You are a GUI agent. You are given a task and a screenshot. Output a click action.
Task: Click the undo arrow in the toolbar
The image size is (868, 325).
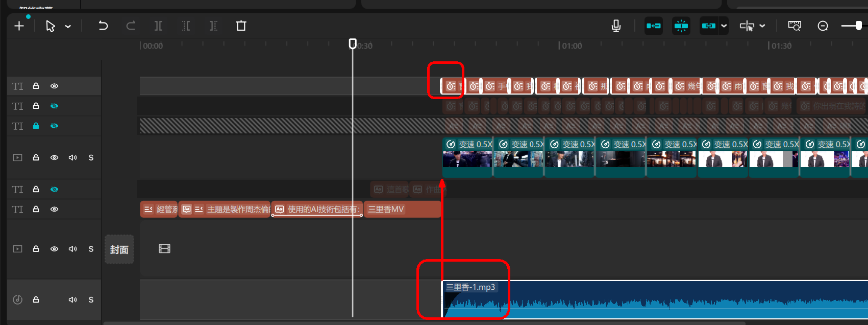(103, 26)
